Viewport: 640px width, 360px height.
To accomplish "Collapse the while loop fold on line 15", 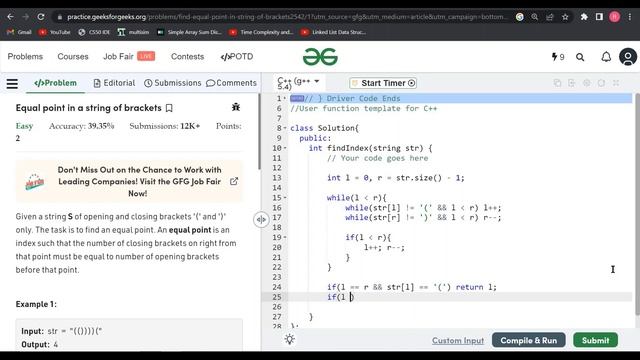I will pos(285,198).
